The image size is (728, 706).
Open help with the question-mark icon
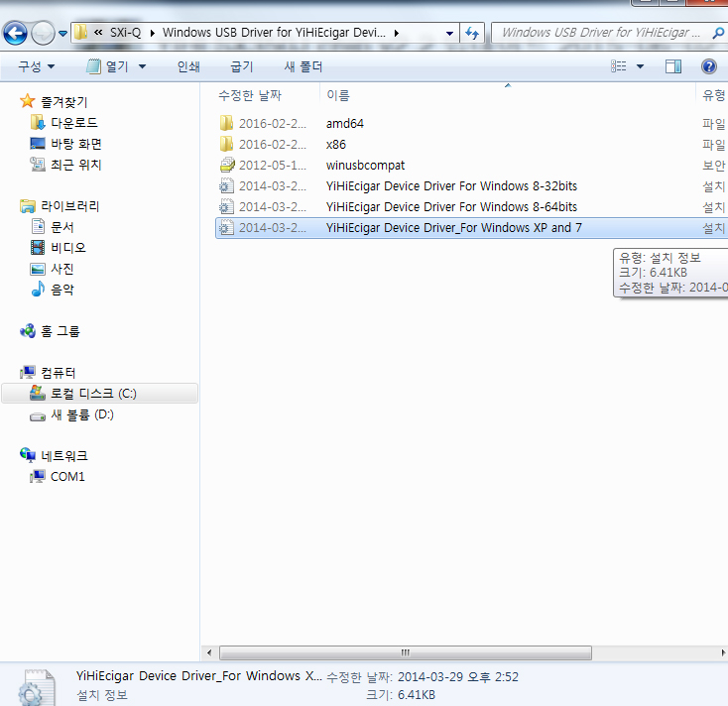(x=708, y=66)
